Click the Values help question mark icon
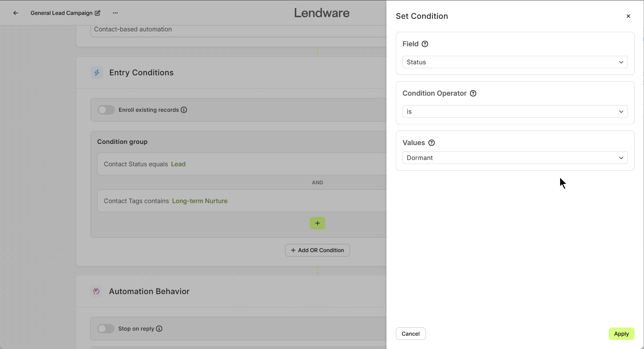This screenshot has height=349, width=644. click(432, 143)
